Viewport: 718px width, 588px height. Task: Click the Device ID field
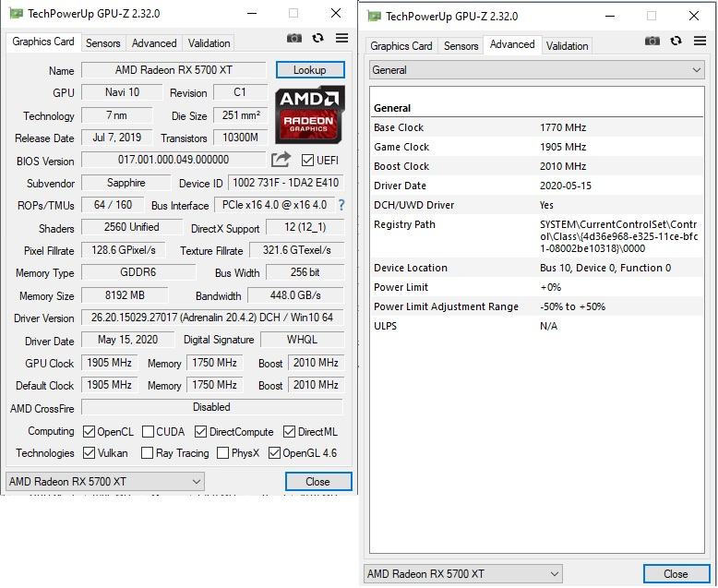tap(286, 182)
